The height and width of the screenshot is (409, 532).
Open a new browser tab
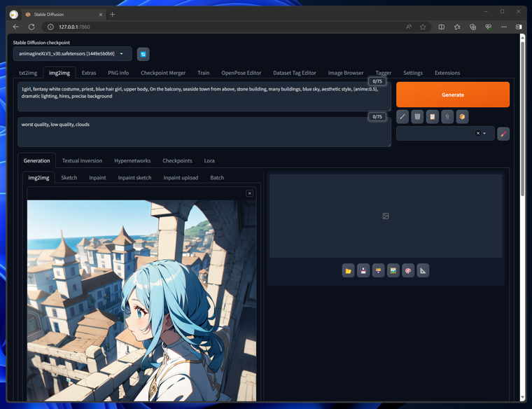point(112,14)
